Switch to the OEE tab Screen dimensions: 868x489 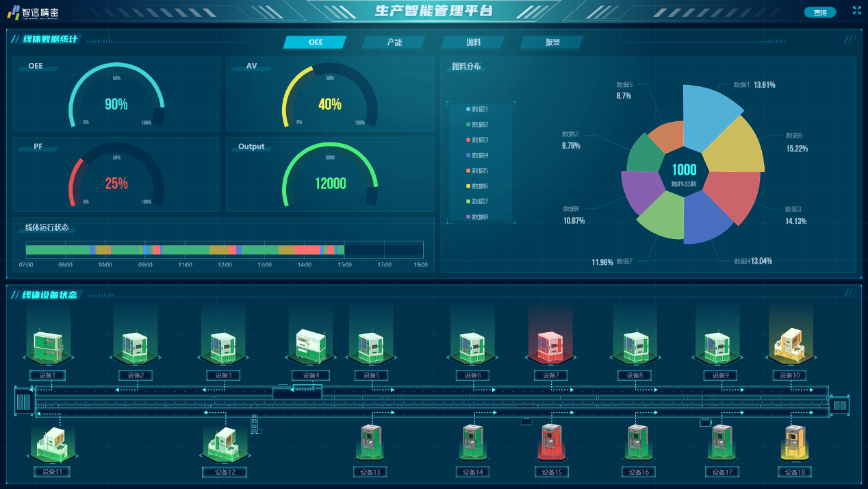point(315,42)
